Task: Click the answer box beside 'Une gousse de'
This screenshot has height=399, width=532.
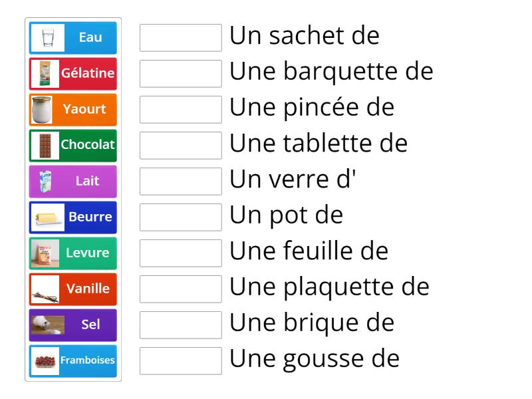Action: pos(180,361)
